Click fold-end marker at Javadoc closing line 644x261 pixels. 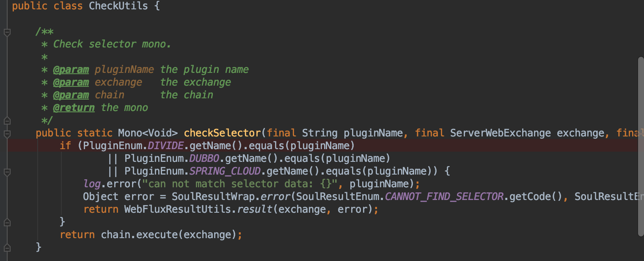pos(7,120)
